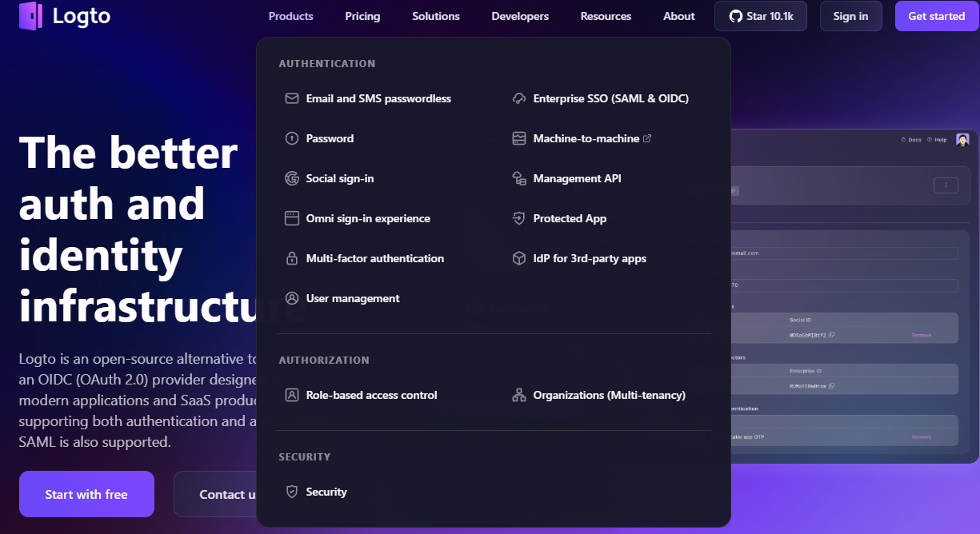Screen dimensions: 980x534
Task: Click external link arrow beside Machine-to-machine
Action: [647, 138]
